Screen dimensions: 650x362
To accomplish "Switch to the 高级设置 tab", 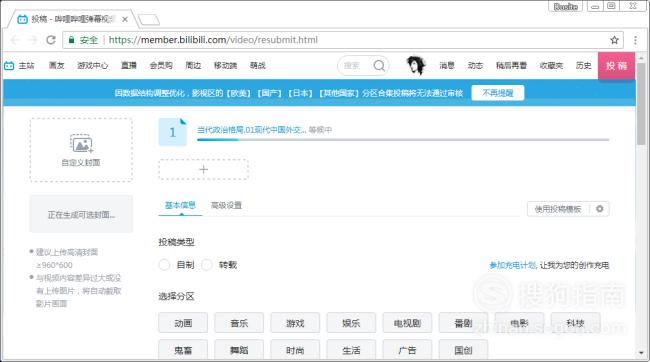I will (226, 205).
